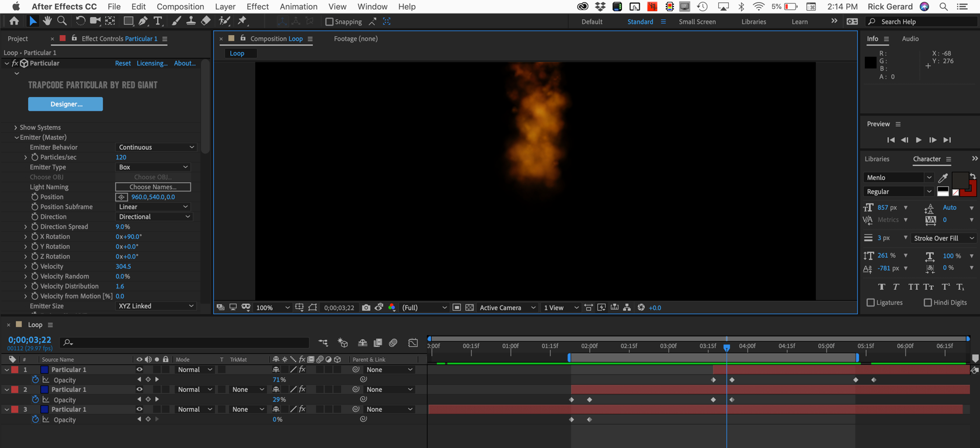Select the Clone Stamp tool
The height and width of the screenshot is (448, 980).
pyautogui.click(x=191, y=21)
